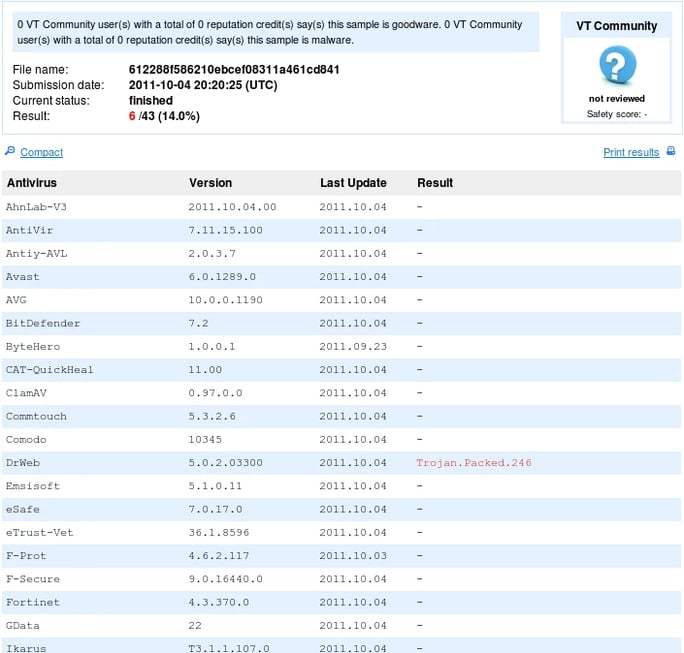Click the Antivirus column header
The width and height of the screenshot is (684, 653).
tap(32, 183)
